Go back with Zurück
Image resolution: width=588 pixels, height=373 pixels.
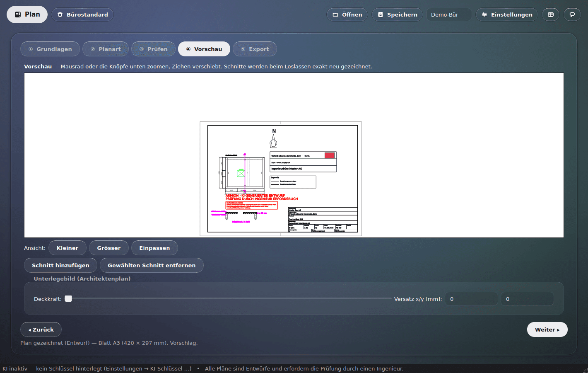click(x=41, y=329)
